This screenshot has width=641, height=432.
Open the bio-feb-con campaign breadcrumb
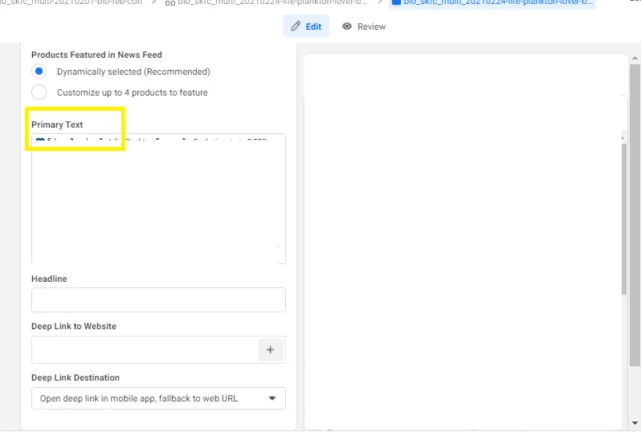click(x=70, y=3)
